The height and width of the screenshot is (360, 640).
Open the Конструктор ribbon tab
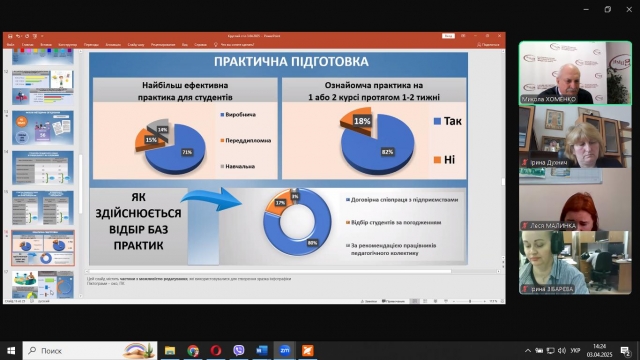(x=68, y=44)
